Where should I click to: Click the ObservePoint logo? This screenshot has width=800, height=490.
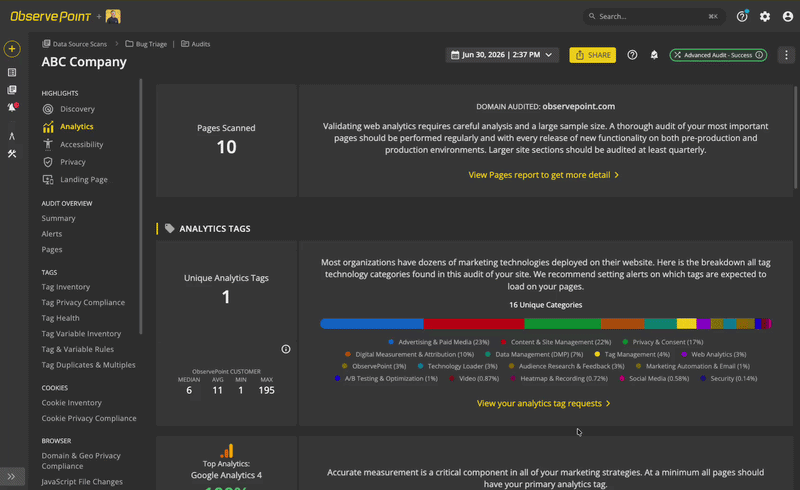coord(51,16)
